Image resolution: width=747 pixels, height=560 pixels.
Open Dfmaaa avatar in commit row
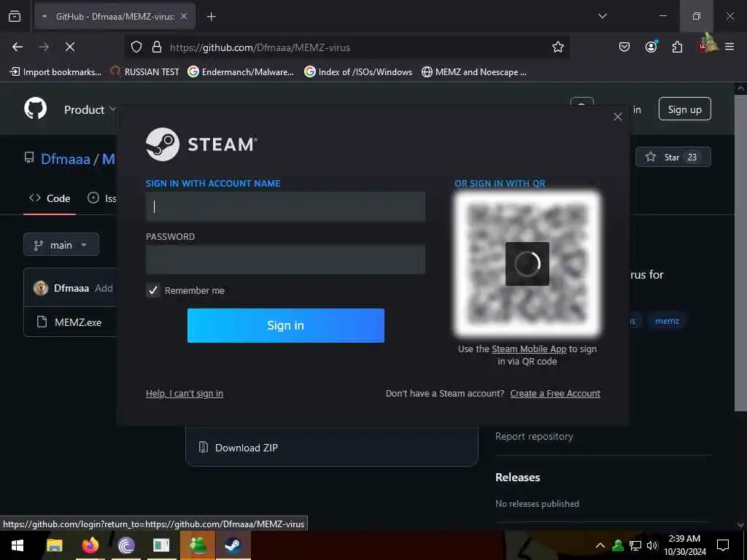coord(41,288)
